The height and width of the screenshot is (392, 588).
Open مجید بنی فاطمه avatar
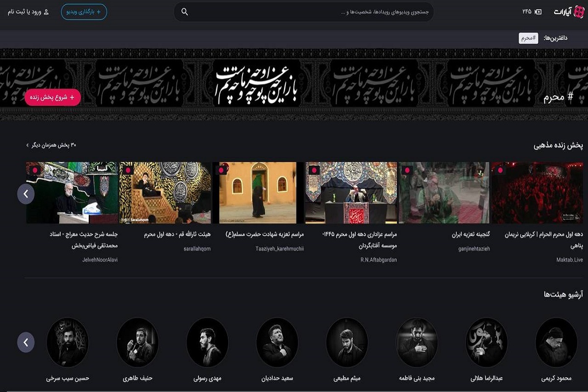point(416,343)
